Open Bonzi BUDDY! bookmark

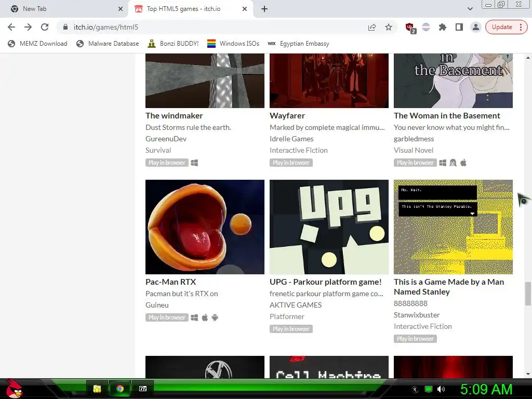point(173,44)
